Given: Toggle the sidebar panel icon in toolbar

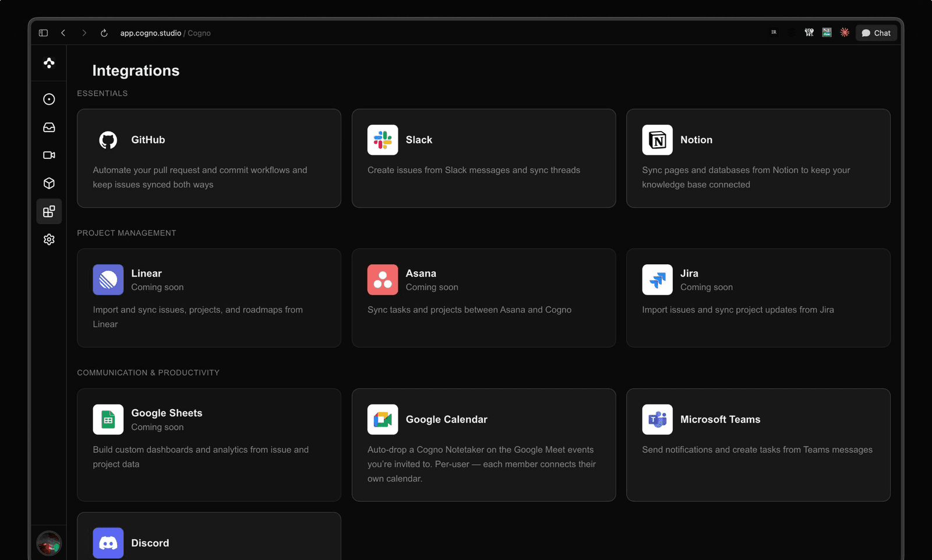Looking at the screenshot, I should [43, 33].
